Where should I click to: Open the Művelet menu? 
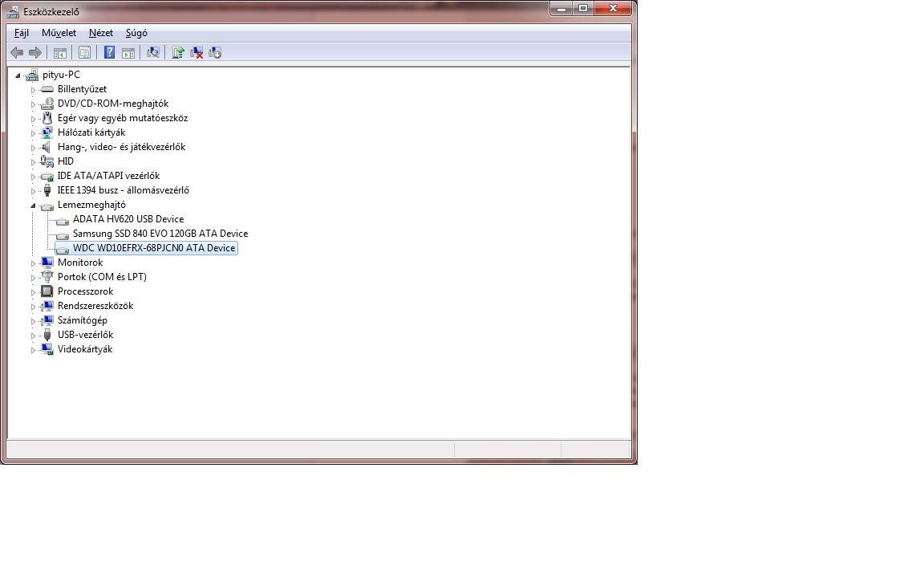pos(59,33)
